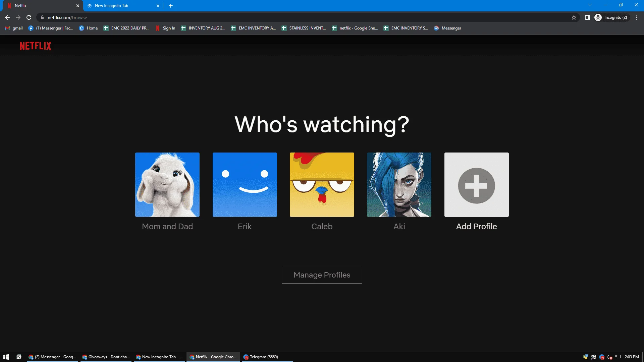Open the netflix - Google Sheets bookmark
The width and height of the screenshot is (644, 362).
click(355, 28)
